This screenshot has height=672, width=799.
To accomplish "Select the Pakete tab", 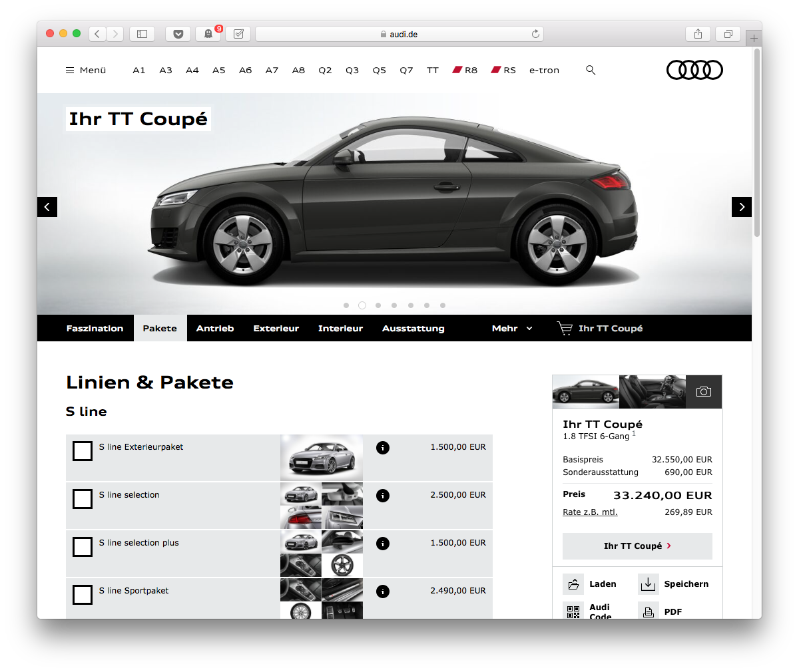I will (160, 328).
